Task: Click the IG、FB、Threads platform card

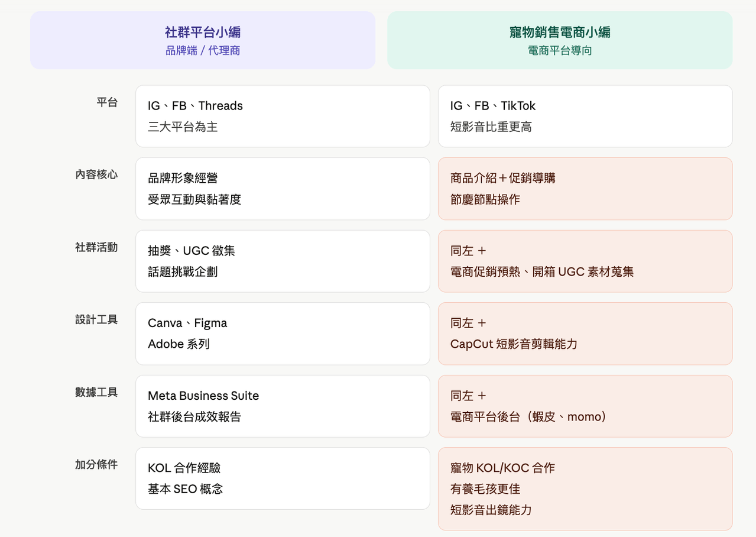Action: point(283,116)
